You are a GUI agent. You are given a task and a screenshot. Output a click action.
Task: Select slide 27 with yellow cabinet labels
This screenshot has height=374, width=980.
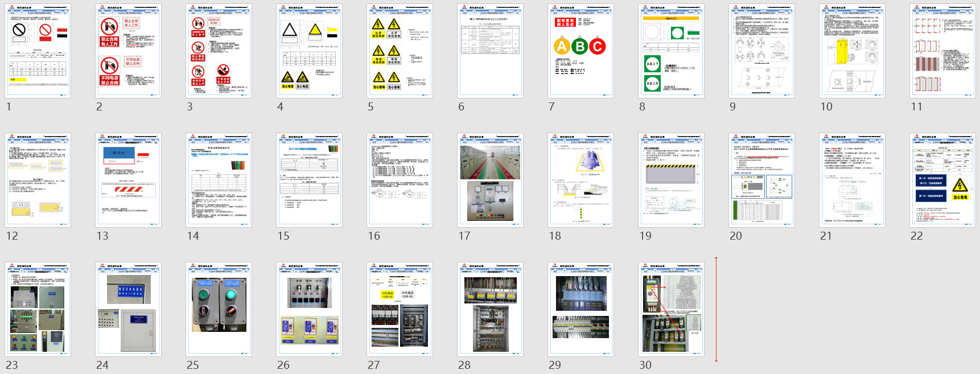(400, 310)
